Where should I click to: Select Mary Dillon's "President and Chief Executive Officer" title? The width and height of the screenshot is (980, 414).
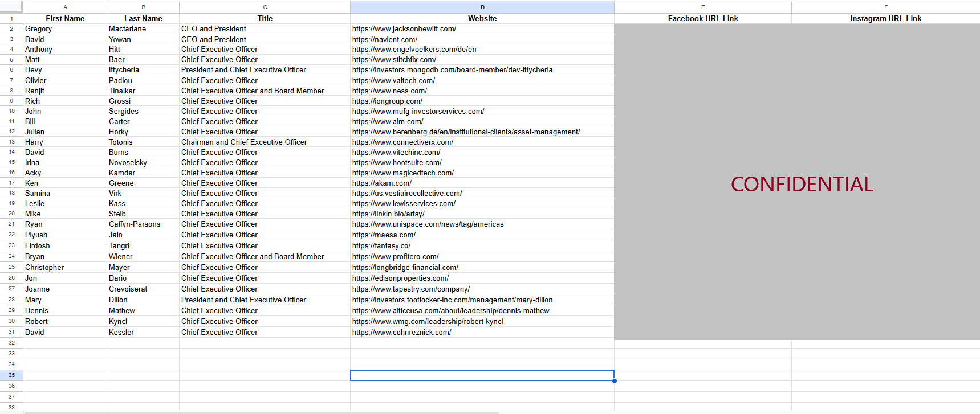coord(265,300)
